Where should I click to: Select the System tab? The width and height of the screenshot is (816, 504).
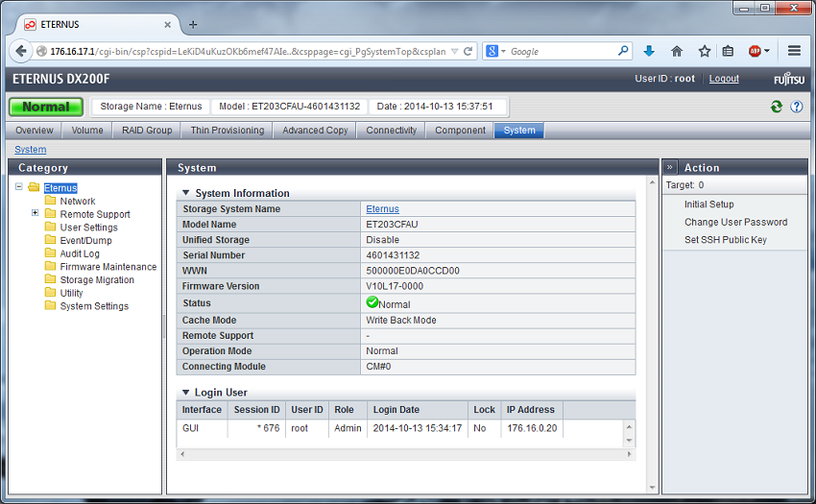coord(519,131)
